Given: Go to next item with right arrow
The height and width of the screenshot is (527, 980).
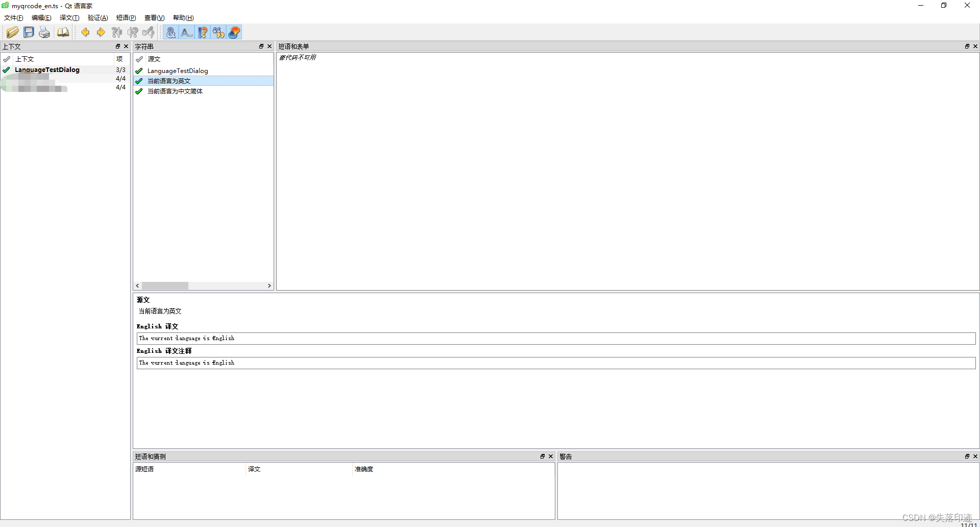Looking at the screenshot, I should point(101,33).
